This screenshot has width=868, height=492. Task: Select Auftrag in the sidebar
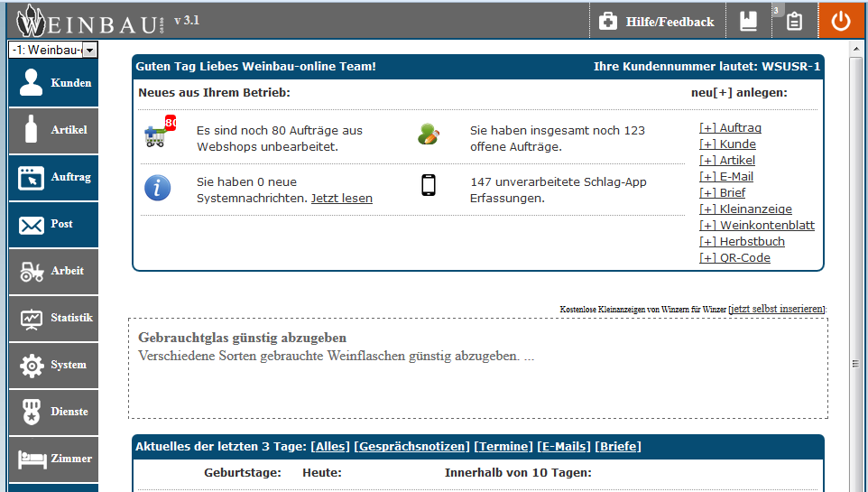(x=53, y=177)
